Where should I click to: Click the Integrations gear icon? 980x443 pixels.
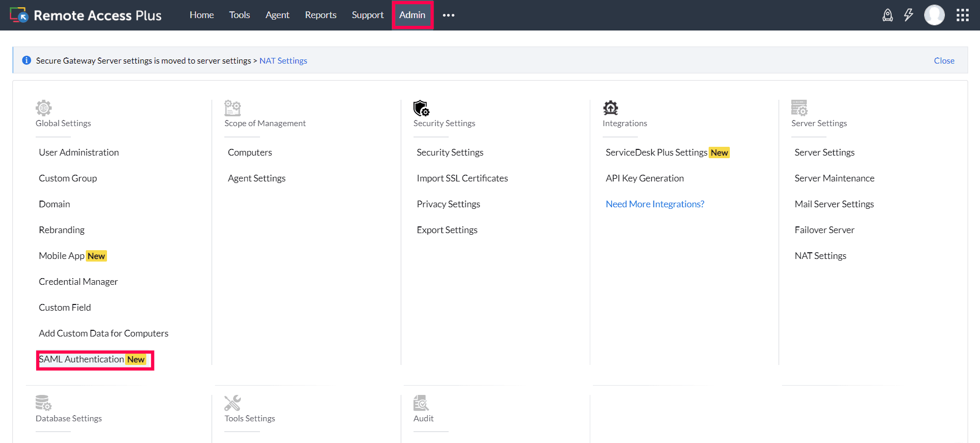(x=610, y=108)
